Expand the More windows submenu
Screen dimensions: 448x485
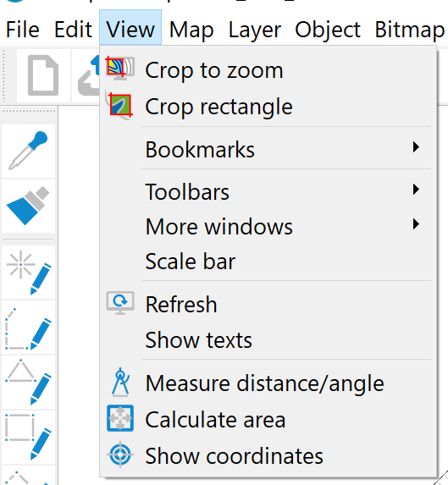(268, 227)
